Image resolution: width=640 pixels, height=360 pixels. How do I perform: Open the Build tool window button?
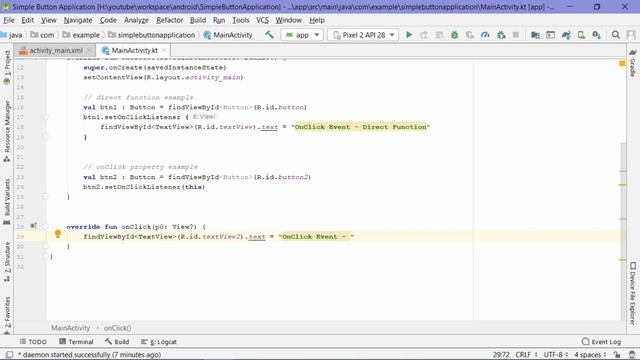tap(117, 342)
